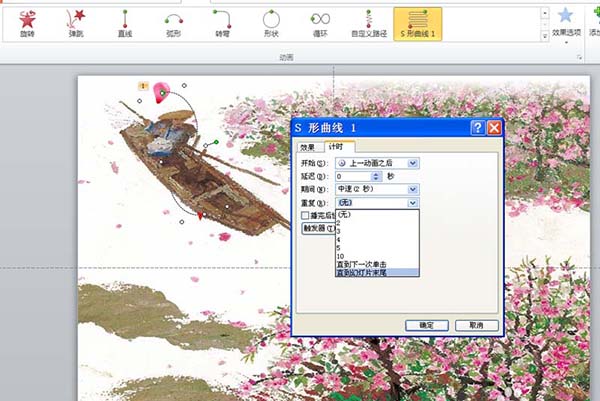Select 直到下一次单击 in repeat list
The height and width of the screenshot is (401, 600).
[377, 264]
